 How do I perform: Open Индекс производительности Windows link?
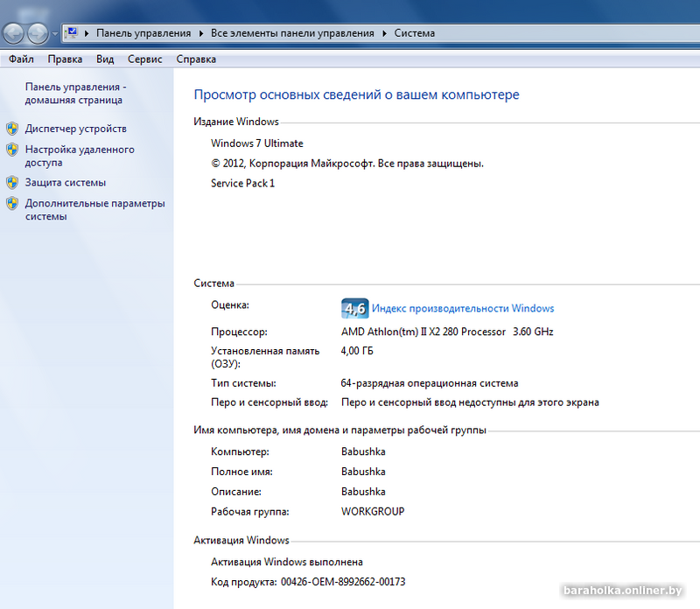[463, 309]
